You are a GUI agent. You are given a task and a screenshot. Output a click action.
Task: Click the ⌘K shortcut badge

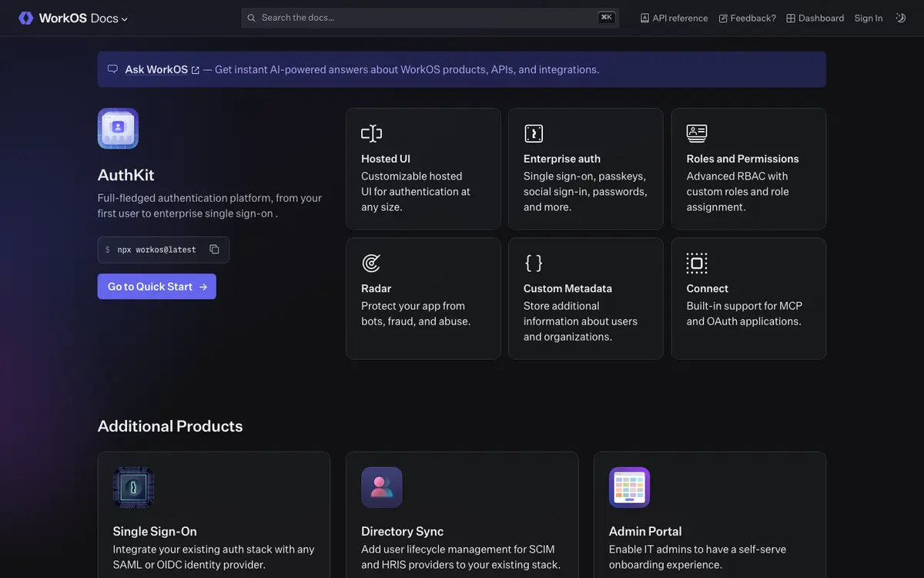(x=607, y=18)
